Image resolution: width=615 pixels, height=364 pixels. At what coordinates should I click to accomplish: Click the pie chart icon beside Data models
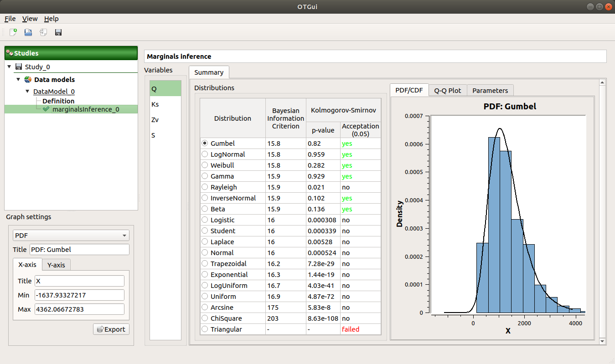27,79
